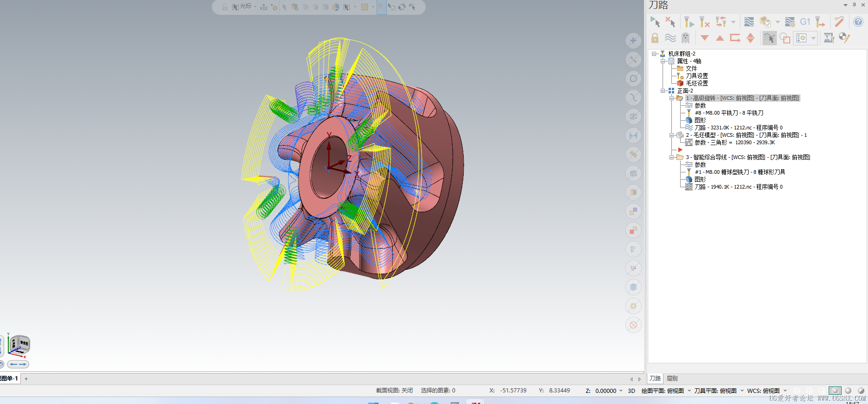Collapse the 属性 - 4轴 node
Image resolution: width=868 pixels, height=404 pixels.
click(663, 61)
